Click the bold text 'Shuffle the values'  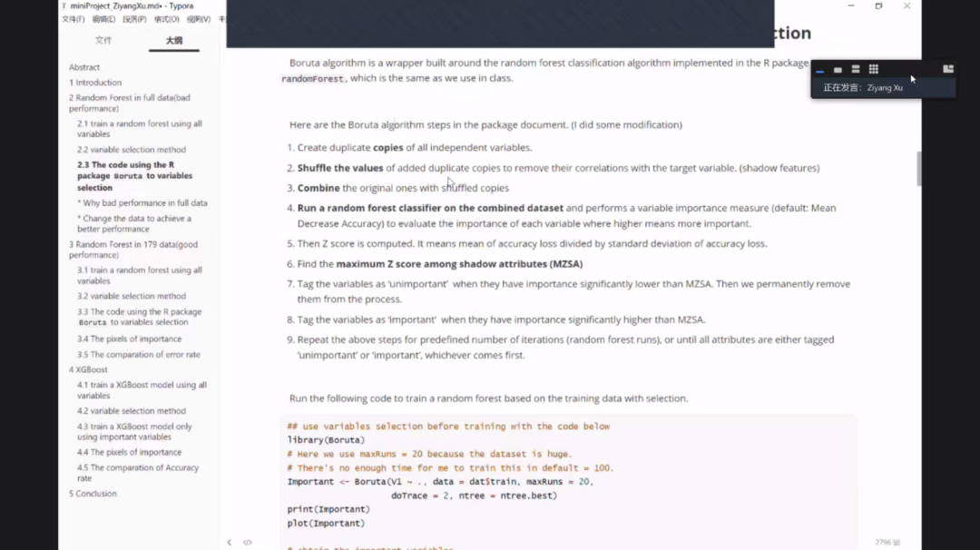[340, 168]
